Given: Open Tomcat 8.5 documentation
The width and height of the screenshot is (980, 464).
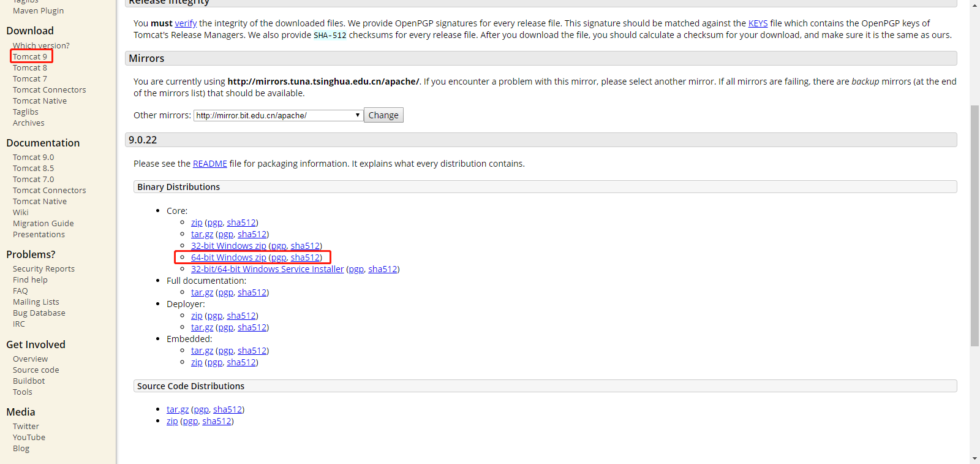Looking at the screenshot, I should coord(34,168).
